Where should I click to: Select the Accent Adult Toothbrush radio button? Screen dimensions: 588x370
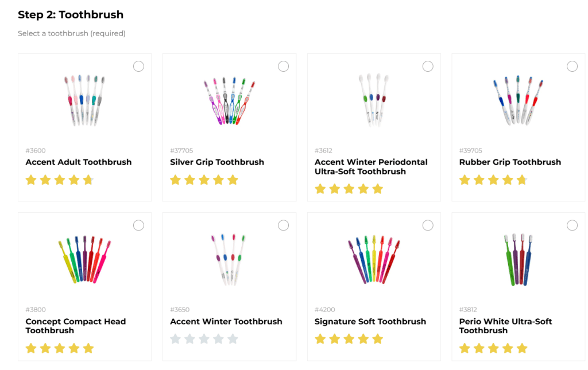coord(138,67)
